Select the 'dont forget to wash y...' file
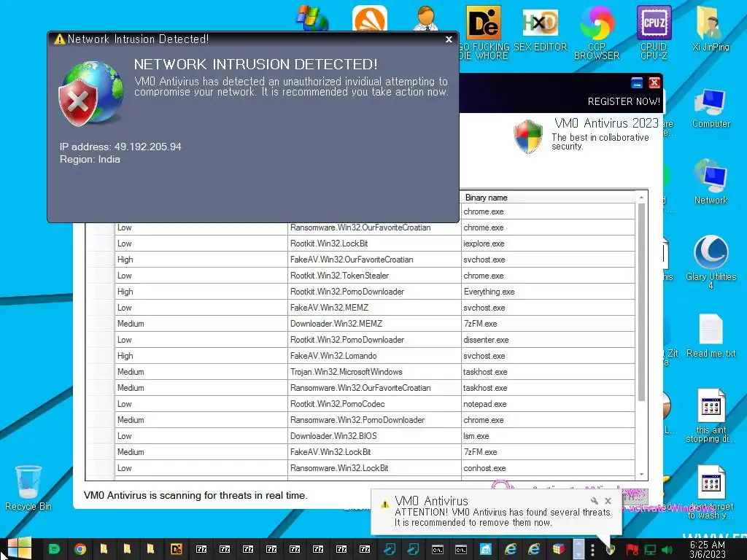 711,492
